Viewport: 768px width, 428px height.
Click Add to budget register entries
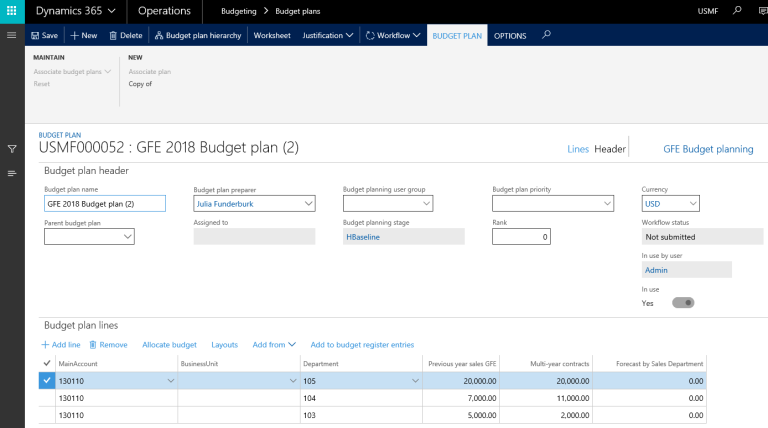click(362, 344)
